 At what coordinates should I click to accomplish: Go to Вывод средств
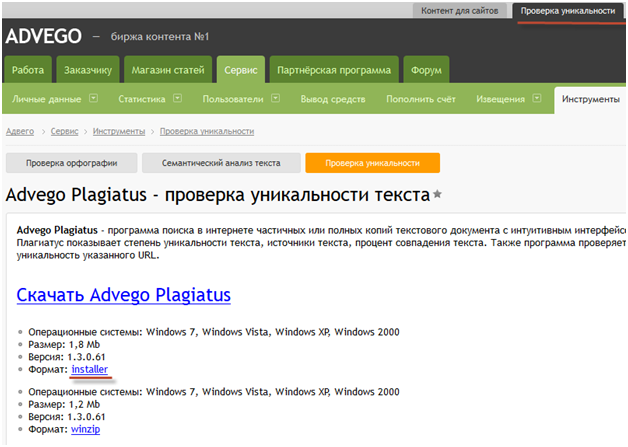coord(333,99)
